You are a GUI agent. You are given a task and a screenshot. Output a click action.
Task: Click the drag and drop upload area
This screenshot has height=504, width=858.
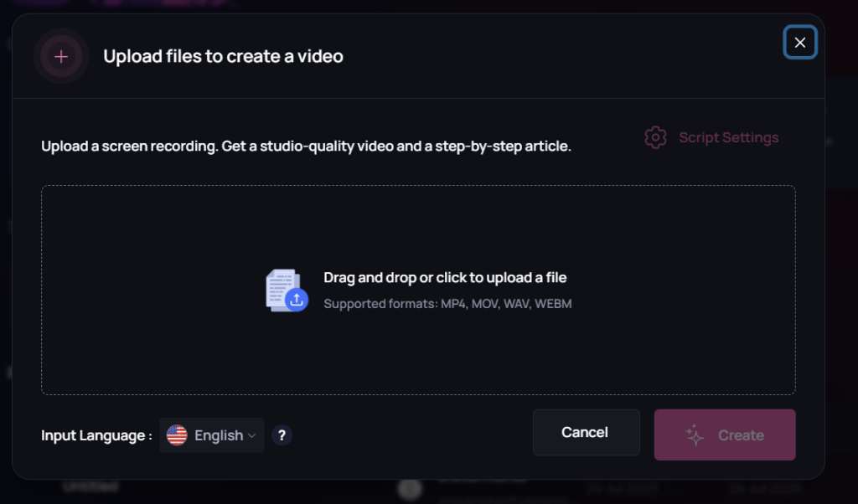[x=418, y=290]
